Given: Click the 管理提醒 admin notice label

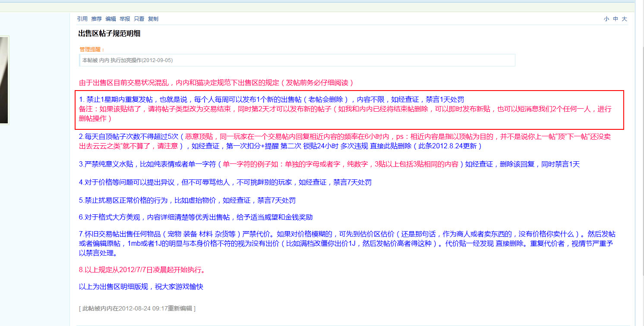Looking at the screenshot, I should (x=92, y=50).
